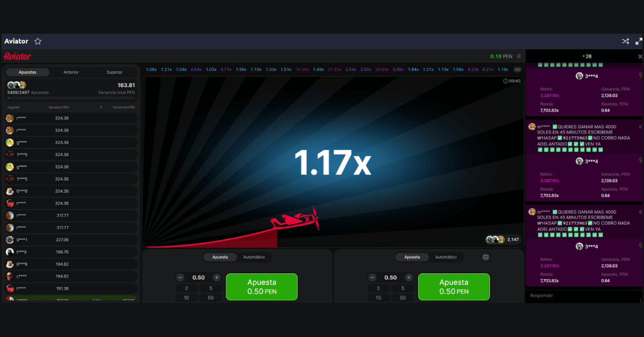644x337 pixels.
Task: Select Apuesta mode in right bet panel
Action: tap(412, 257)
